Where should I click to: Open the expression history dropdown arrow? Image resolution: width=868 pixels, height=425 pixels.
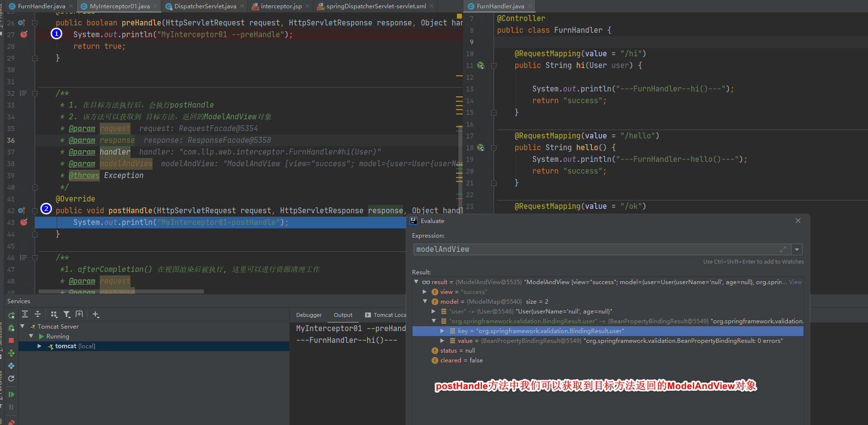pyautogui.click(x=797, y=249)
